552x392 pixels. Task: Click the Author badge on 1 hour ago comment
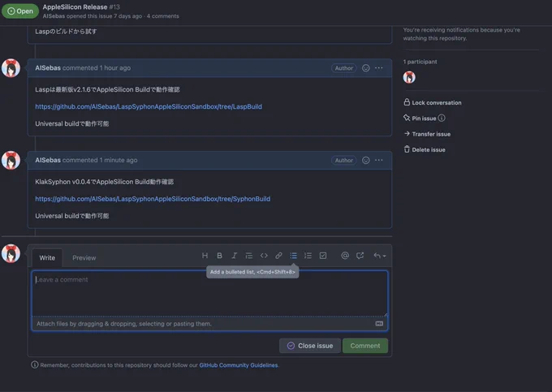pos(343,68)
